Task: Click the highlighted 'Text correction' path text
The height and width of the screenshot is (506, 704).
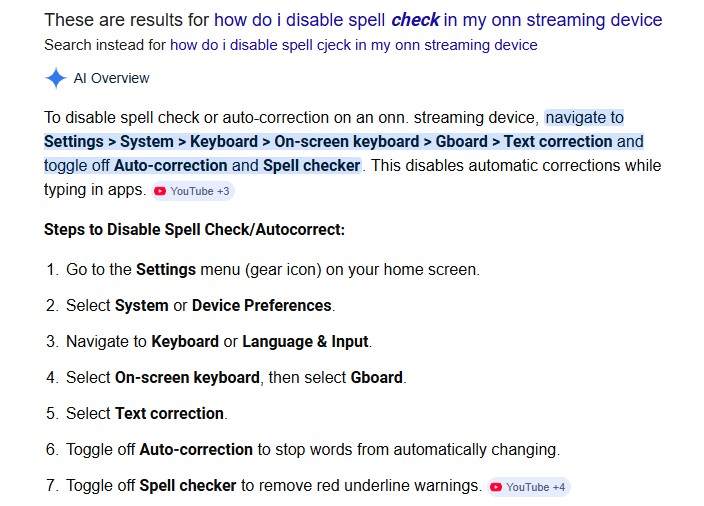Action: (558, 141)
